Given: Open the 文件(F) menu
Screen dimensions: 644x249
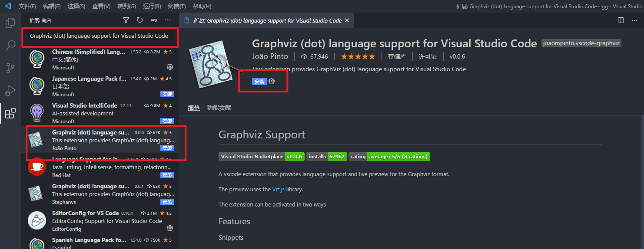Looking at the screenshot, I should click(x=27, y=6).
